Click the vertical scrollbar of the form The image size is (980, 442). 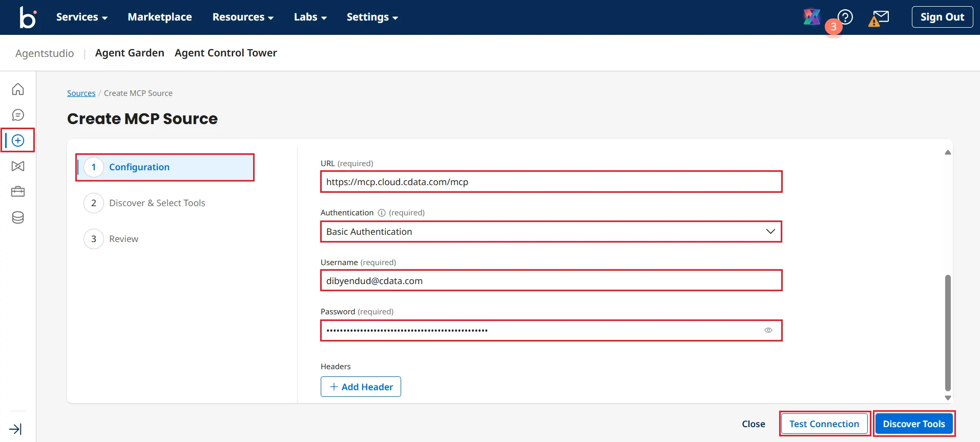click(x=947, y=332)
